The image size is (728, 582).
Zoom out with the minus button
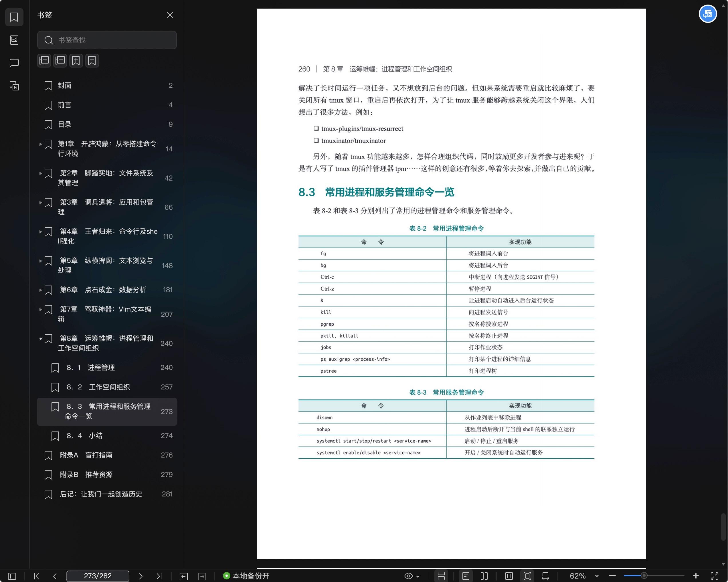[612, 576]
